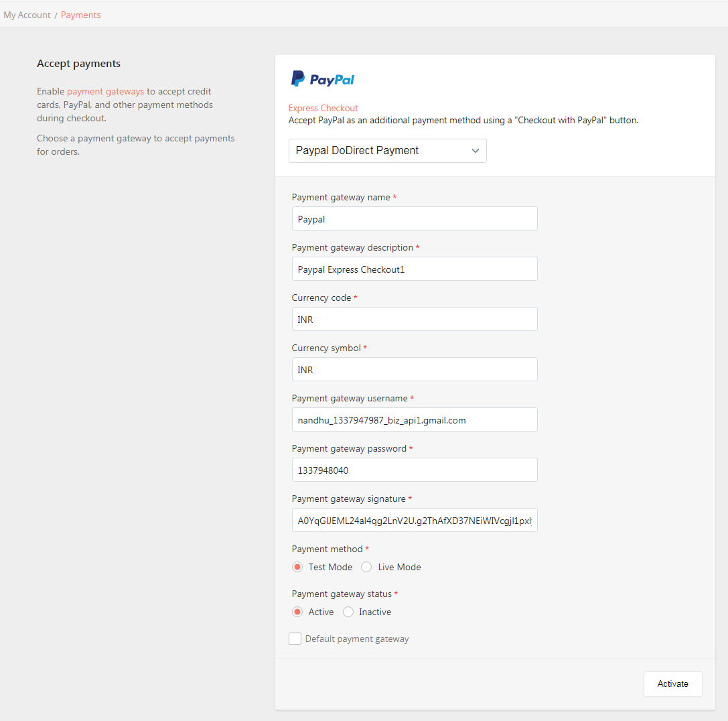Follow the payment gateways link
The height and width of the screenshot is (721, 728).
105,92
